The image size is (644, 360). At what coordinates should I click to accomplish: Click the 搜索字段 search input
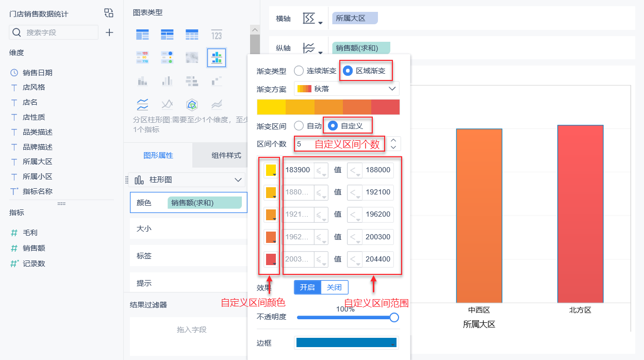(x=54, y=32)
